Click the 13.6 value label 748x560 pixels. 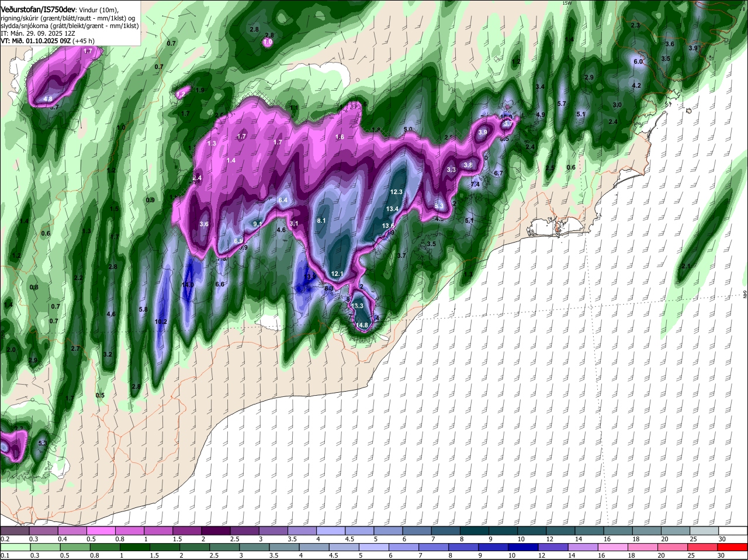388,226
